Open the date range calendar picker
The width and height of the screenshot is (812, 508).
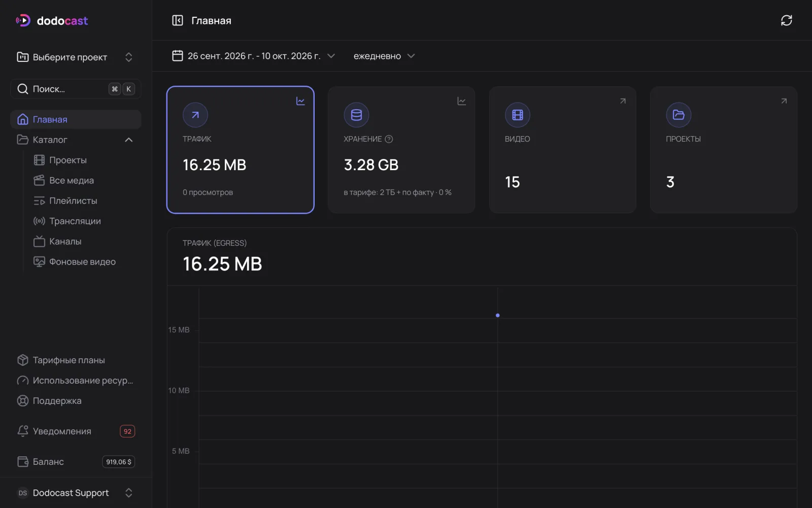[x=254, y=56]
